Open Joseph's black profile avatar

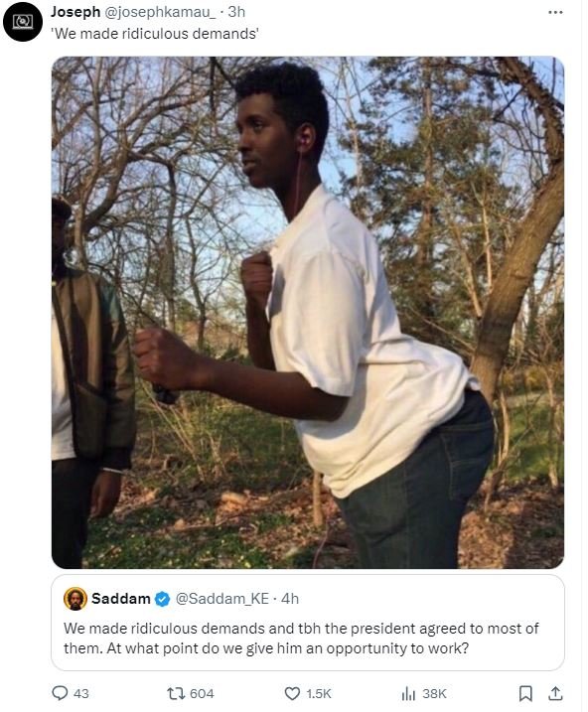click(23, 21)
